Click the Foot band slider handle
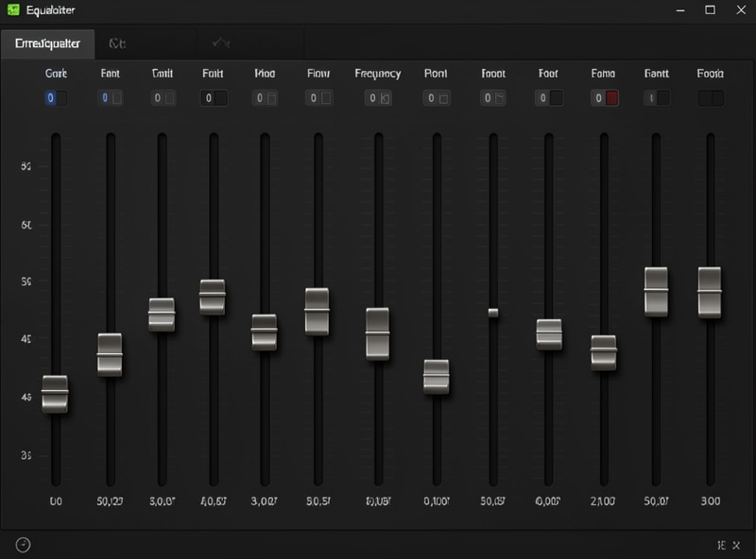 (549, 334)
